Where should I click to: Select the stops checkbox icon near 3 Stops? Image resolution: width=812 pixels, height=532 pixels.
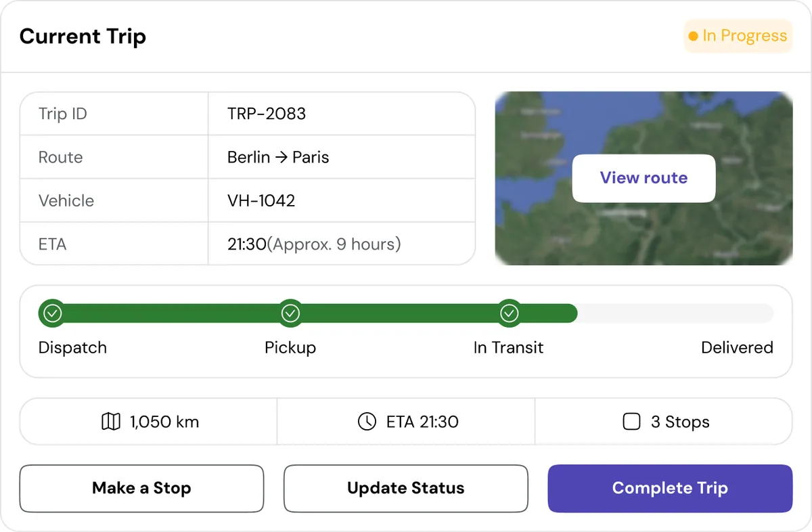tap(631, 421)
